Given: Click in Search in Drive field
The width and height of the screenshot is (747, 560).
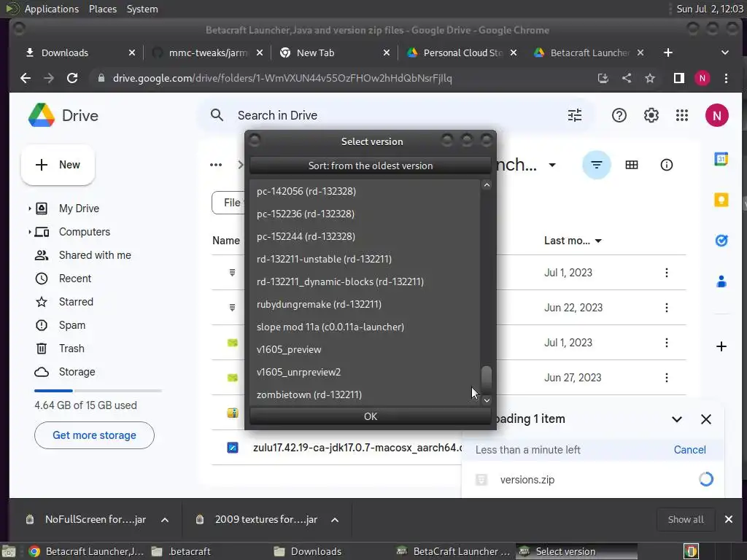Looking at the screenshot, I should pos(395,115).
